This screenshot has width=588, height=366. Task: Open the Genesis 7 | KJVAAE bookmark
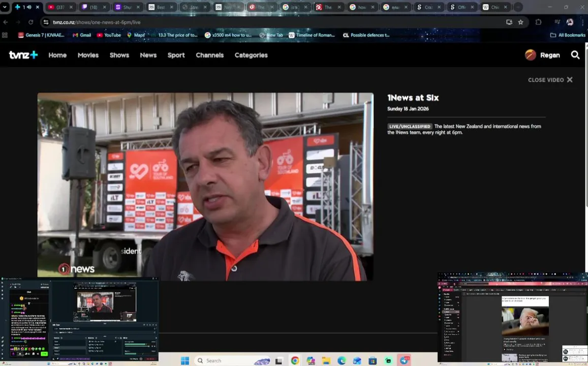pos(41,35)
